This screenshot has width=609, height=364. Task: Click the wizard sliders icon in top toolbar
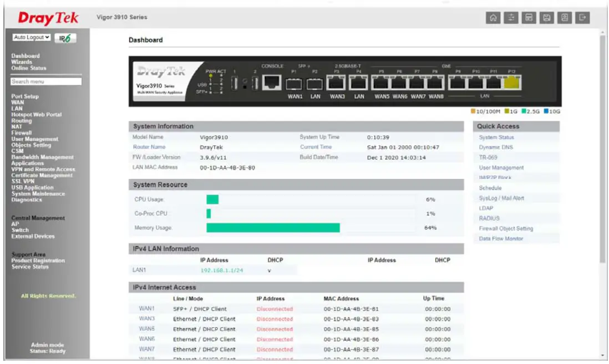pyautogui.click(x=511, y=17)
